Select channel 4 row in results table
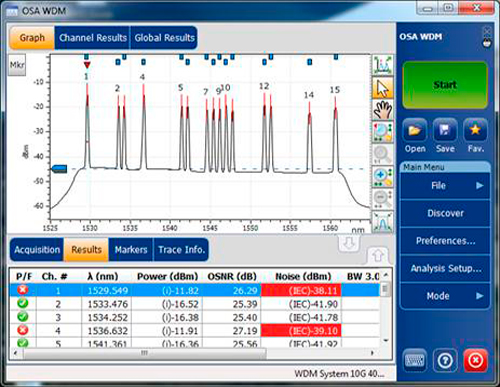500x387 pixels. (194, 331)
